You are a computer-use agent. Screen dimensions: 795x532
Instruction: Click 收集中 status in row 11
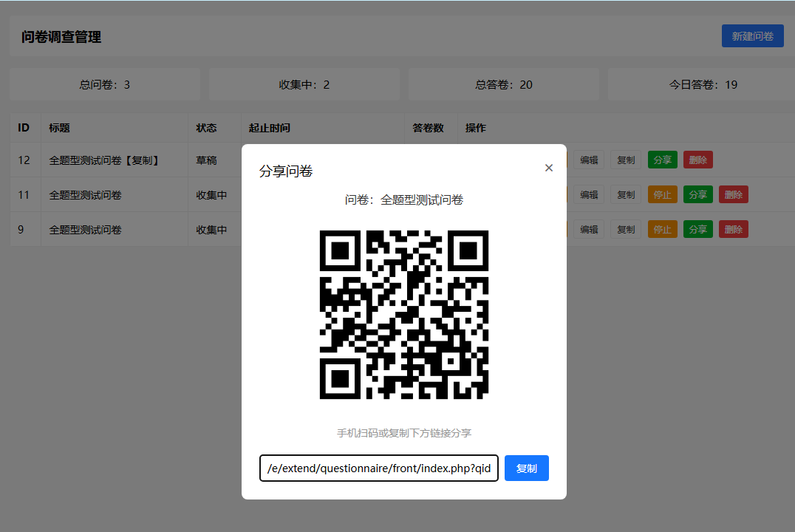[x=211, y=195]
